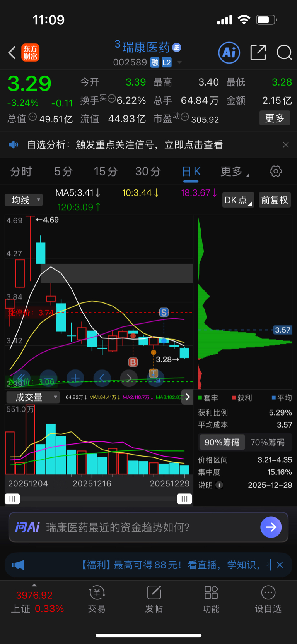Tap the blue 企 badge beside stock name
Viewport: 297px width, 644px height.
coord(177,47)
